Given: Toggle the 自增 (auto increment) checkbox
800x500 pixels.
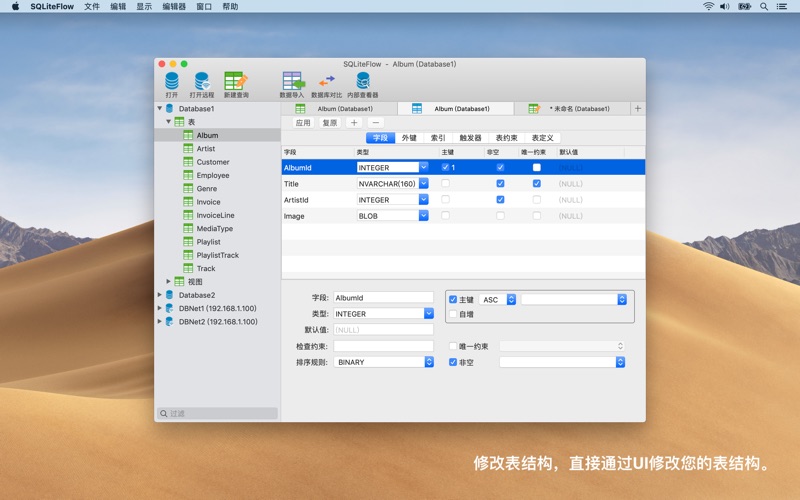Looking at the screenshot, I should click(x=453, y=314).
